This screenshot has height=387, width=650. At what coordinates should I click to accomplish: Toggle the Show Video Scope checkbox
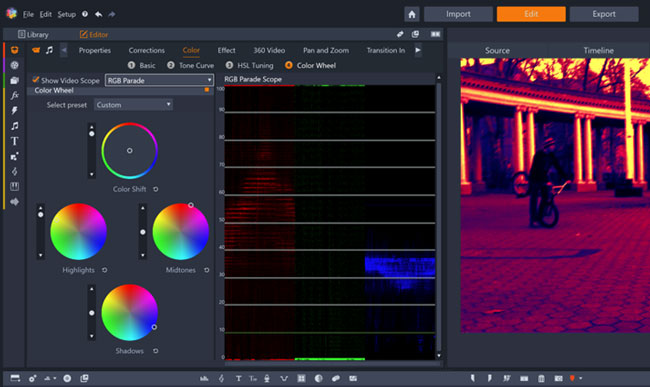(x=36, y=80)
